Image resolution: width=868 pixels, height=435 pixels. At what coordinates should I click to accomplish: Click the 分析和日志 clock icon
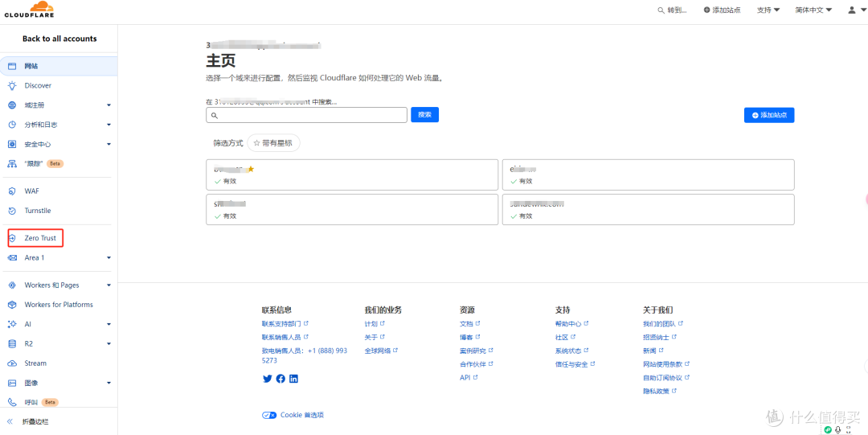click(x=11, y=125)
